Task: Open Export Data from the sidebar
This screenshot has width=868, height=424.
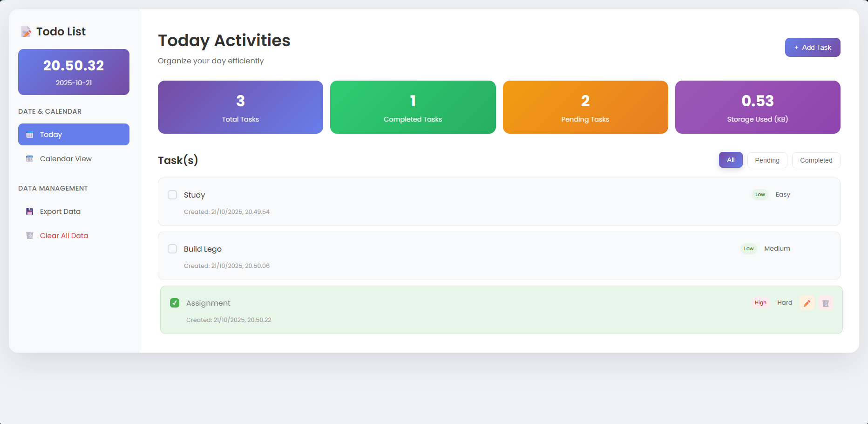Action: 60,211
